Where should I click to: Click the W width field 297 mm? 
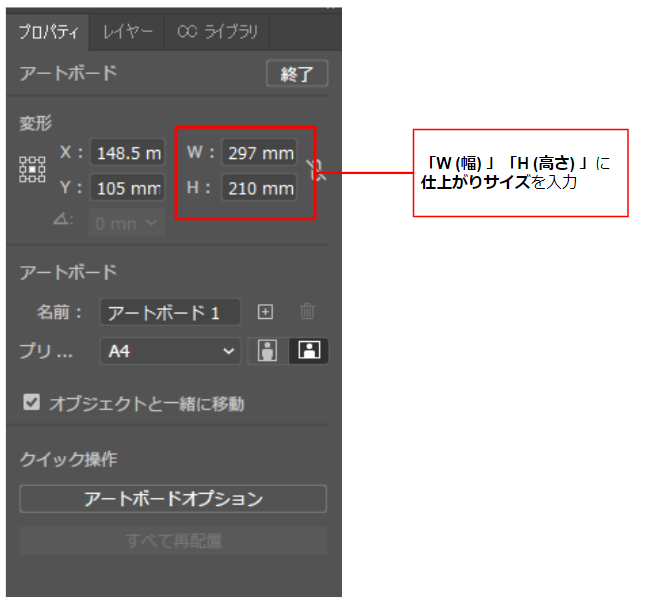(x=259, y=153)
